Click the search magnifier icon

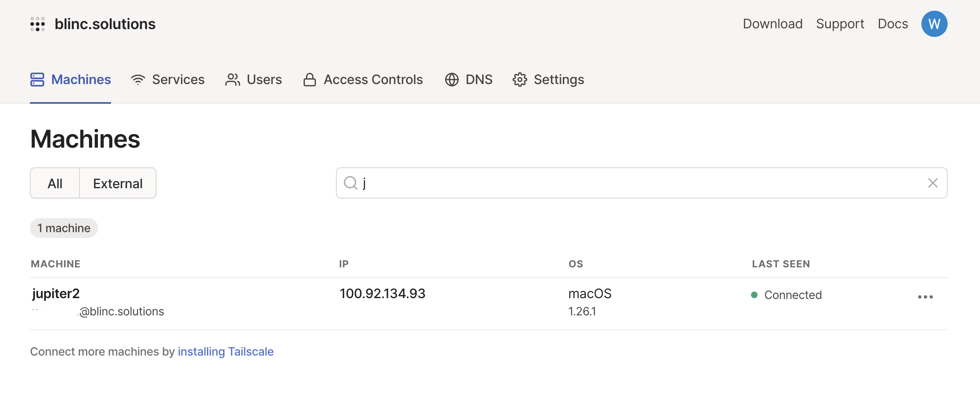click(x=351, y=183)
